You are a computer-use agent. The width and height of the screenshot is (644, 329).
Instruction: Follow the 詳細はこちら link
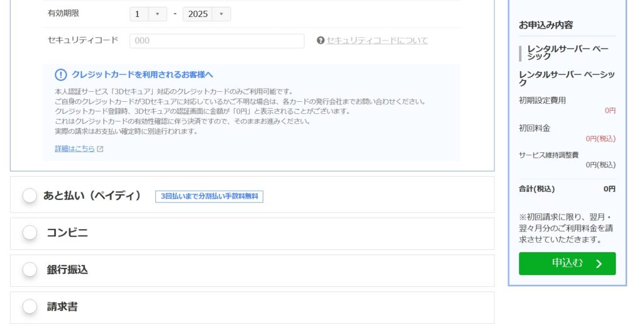(x=74, y=149)
